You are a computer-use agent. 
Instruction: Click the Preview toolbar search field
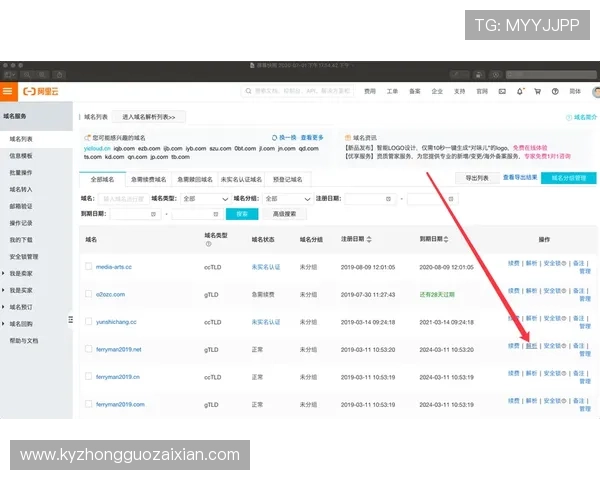coord(551,75)
